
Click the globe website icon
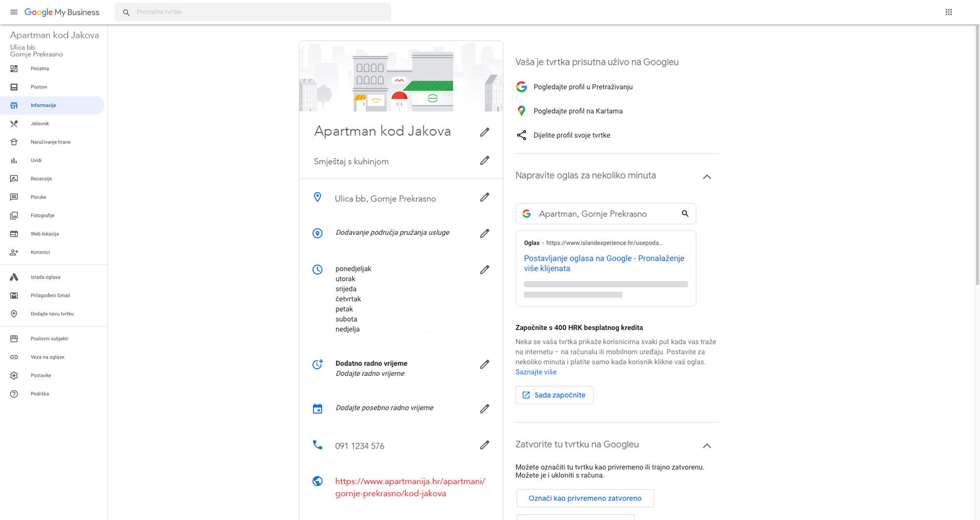[x=318, y=481]
